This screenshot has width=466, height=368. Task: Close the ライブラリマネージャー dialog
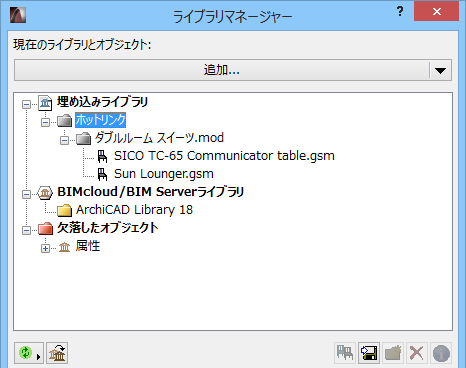tap(436, 12)
